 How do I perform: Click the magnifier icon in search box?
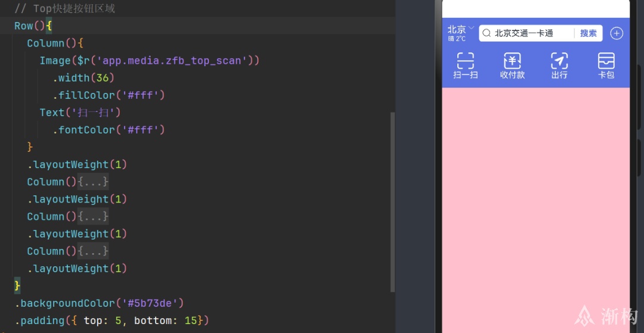487,33
